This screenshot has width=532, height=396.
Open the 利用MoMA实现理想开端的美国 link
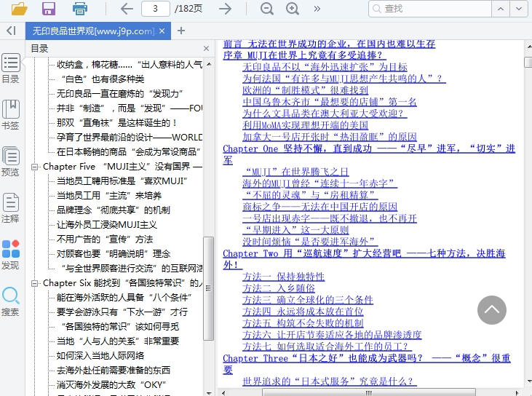tap(306, 125)
